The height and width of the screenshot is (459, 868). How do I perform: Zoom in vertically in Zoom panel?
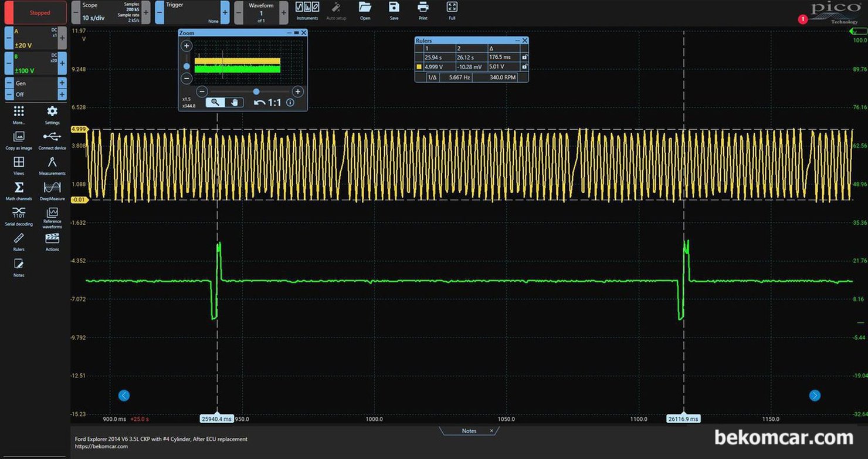[187, 46]
